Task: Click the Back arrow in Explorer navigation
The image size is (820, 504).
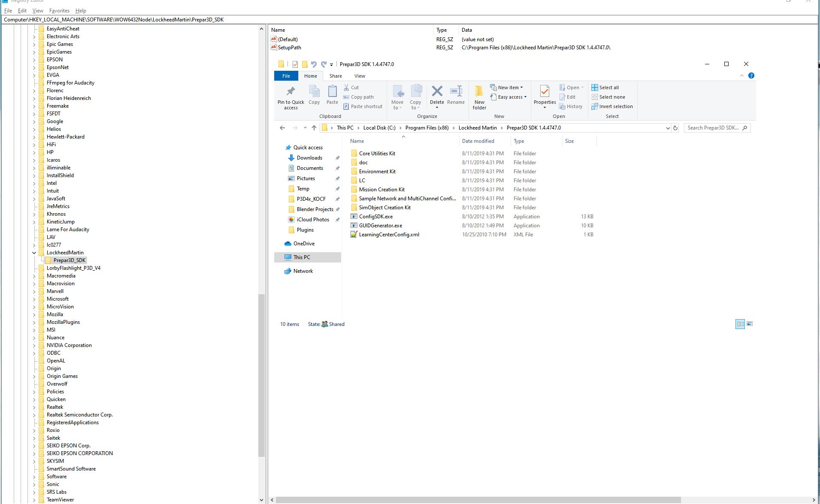Action: pyautogui.click(x=282, y=128)
